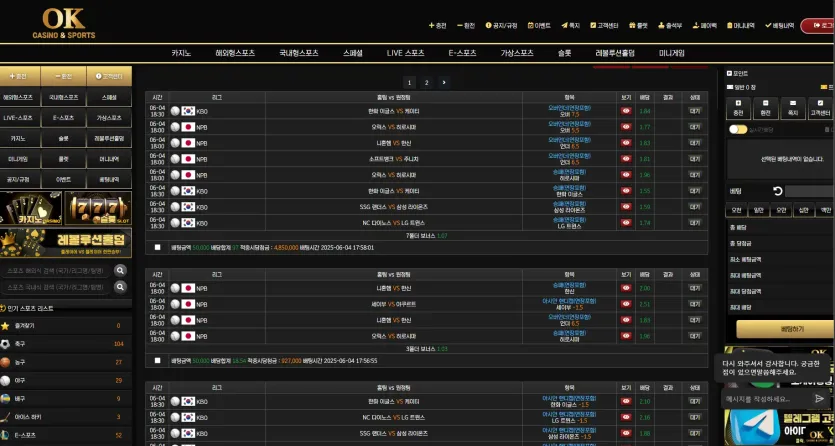This screenshot has width=835, height=446.
Task: Click gold 베팅하기 place bet button
Action: point(785,329)
